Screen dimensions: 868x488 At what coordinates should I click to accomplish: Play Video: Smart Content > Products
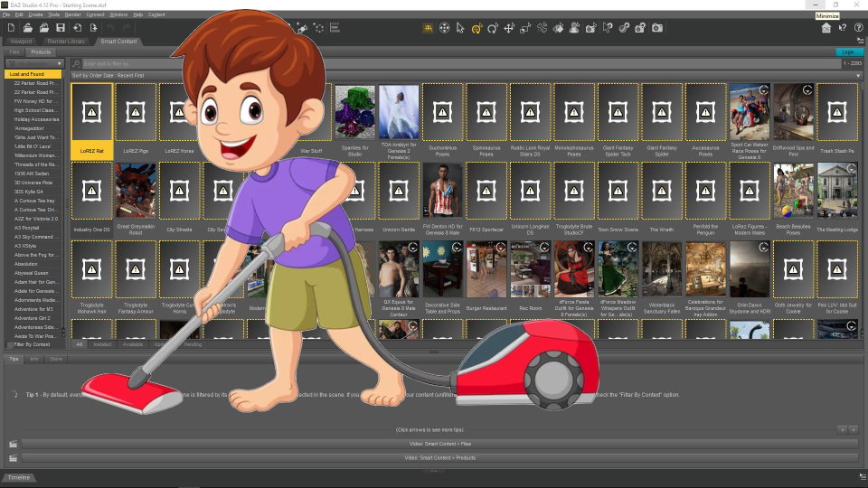[439, 457]
